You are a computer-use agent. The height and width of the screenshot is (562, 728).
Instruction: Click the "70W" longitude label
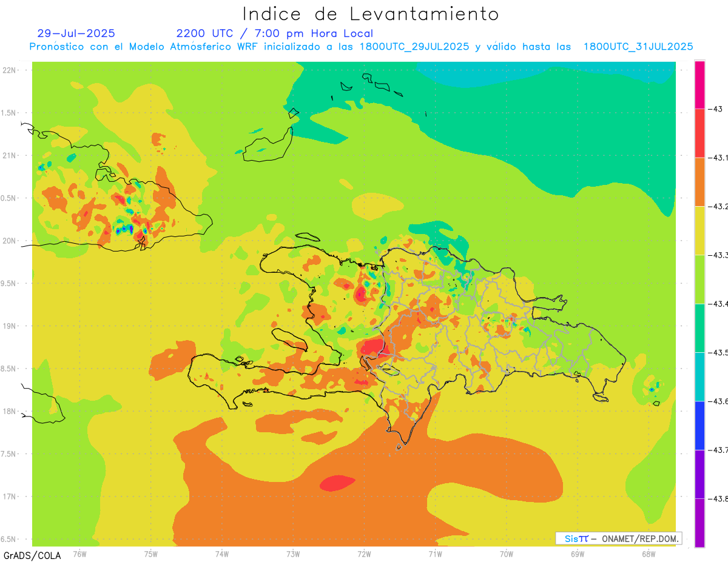(507, 554)
